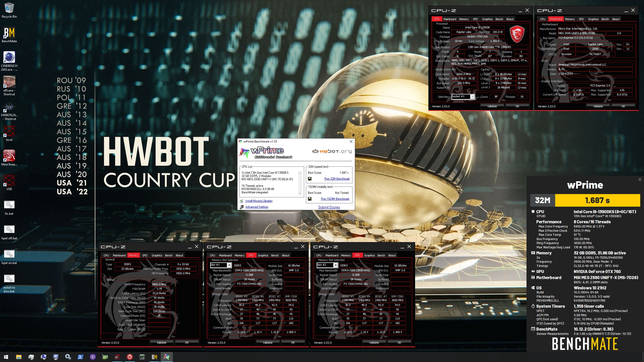Click Validate in Slot #2 SPD window
The image size is (644, 362).
374,343
